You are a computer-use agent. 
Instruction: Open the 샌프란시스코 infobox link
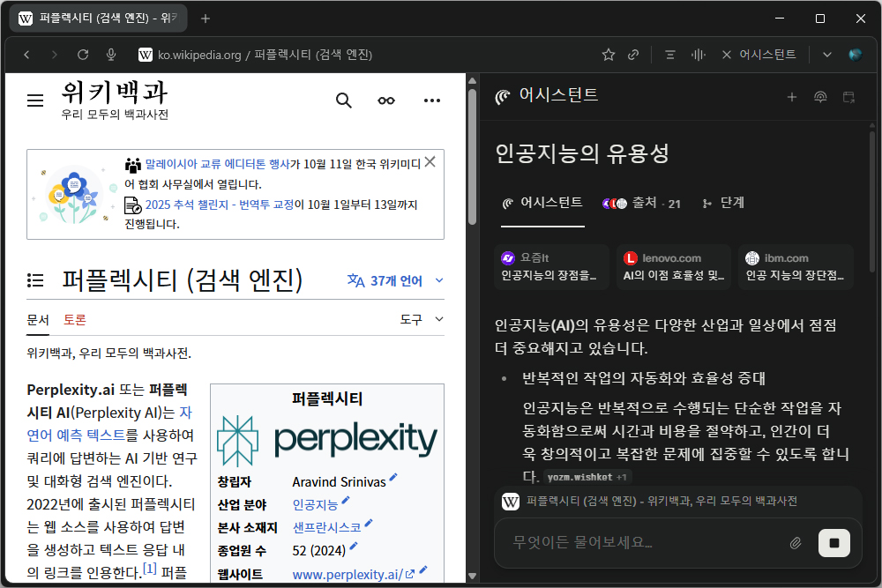click(x=327, y=528)
